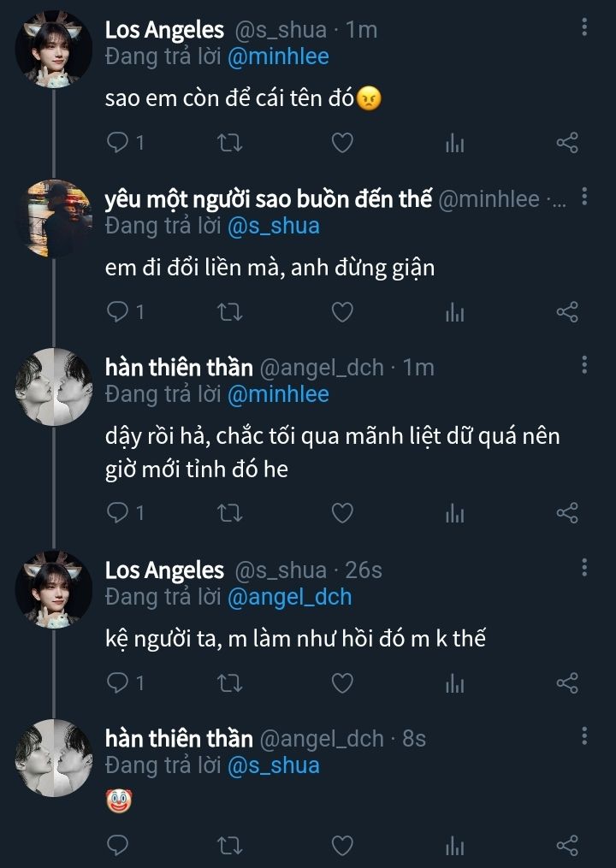
Task: Share the clown emoji tweet
Action: click(x=567, y=846)
